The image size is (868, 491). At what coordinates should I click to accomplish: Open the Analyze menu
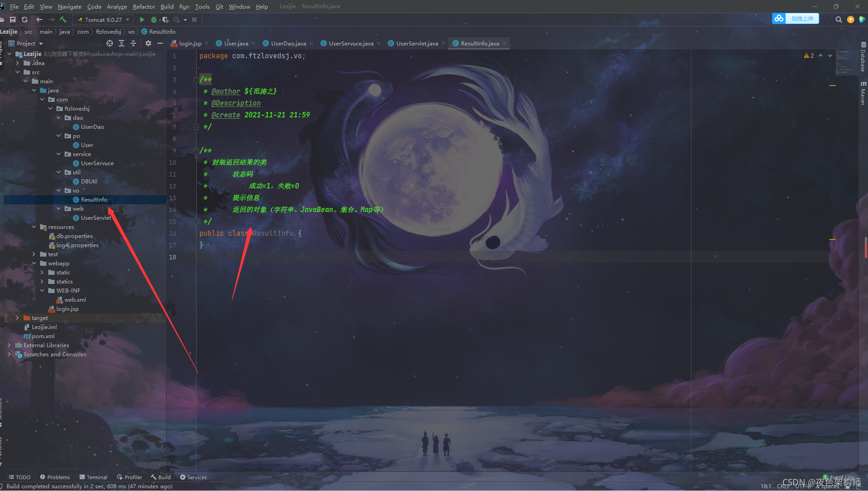(x=117, y=6)
